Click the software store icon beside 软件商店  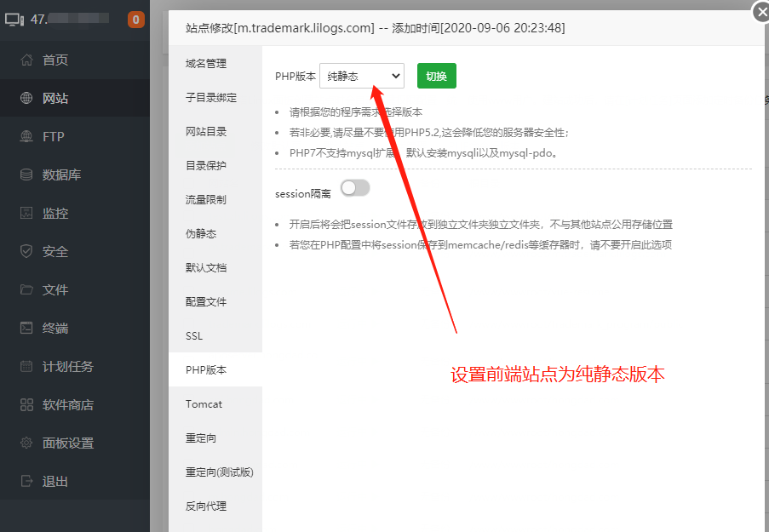point(26,405)
